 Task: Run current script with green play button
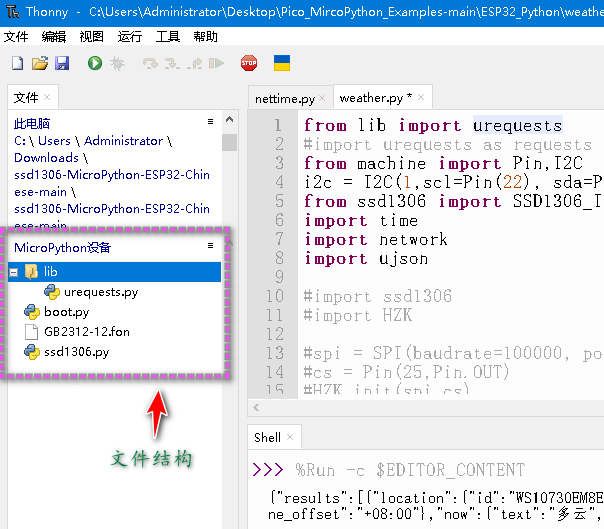click(x=95, y=63)
